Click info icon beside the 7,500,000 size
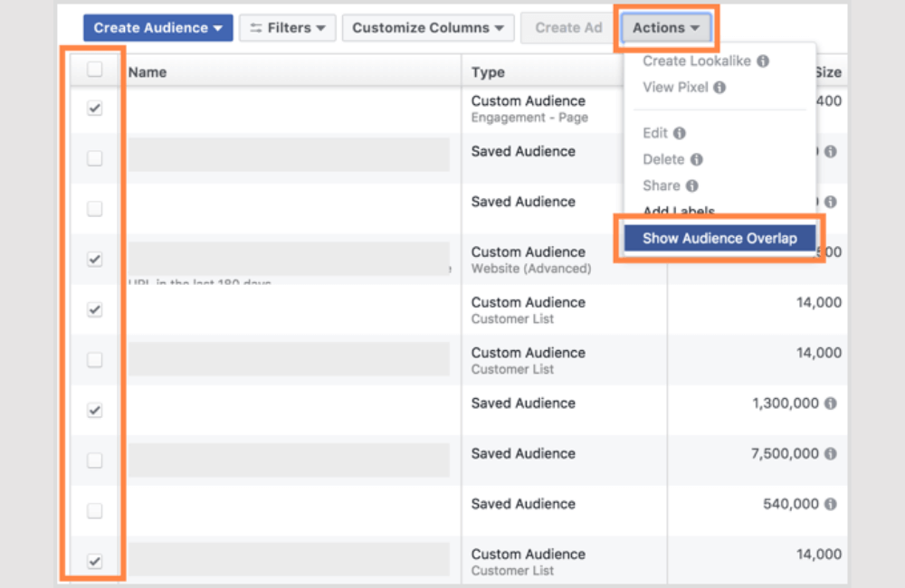The height and width of the screenshot is (588, 905). click(x=830, y=454)
